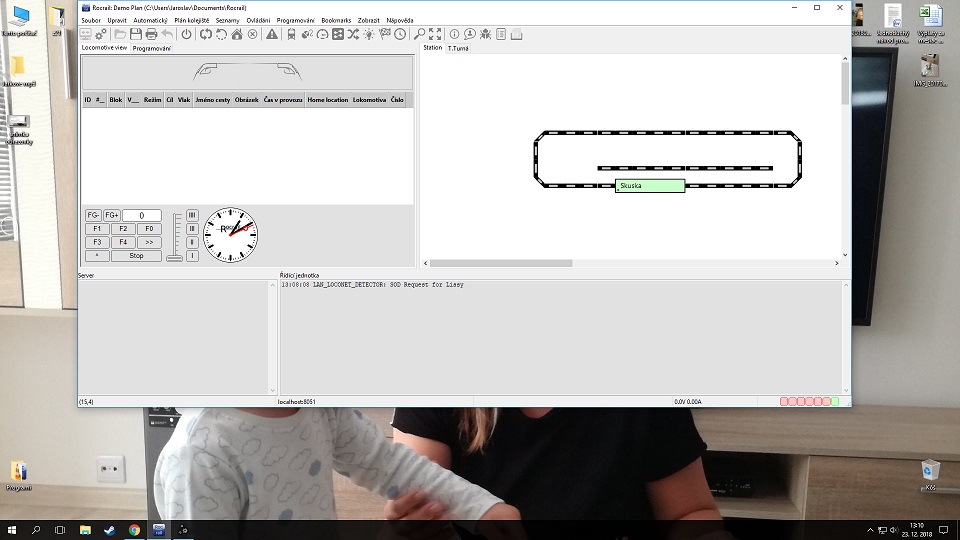960x540 pixels.
Task: Open the Soubor menu
Action: 92,20
